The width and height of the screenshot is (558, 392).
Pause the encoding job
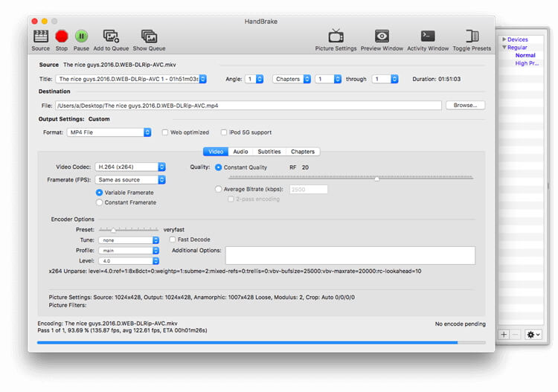tap(82, 36)
